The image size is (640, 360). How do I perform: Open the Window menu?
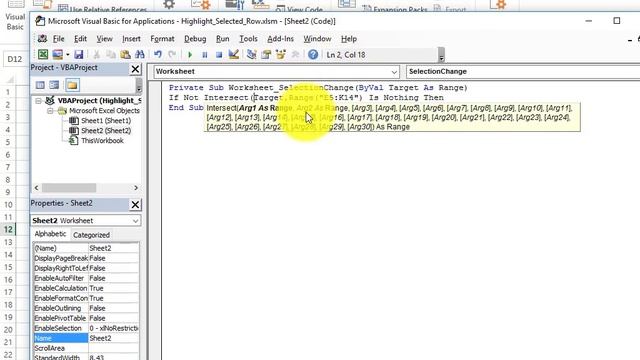coord(317,39)
